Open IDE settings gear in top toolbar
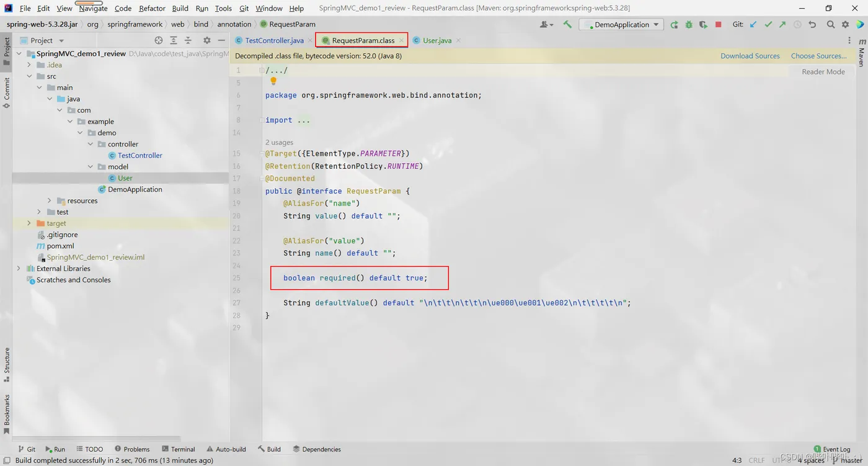The height and width of the screenshot is (466, 868). [x=846, y=24]
